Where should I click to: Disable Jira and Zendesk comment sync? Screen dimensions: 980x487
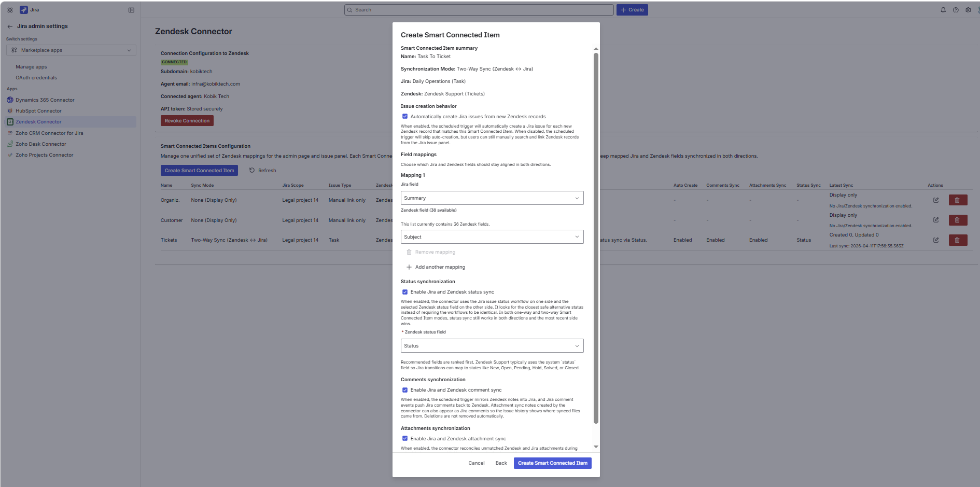click(x=405, y=390)
